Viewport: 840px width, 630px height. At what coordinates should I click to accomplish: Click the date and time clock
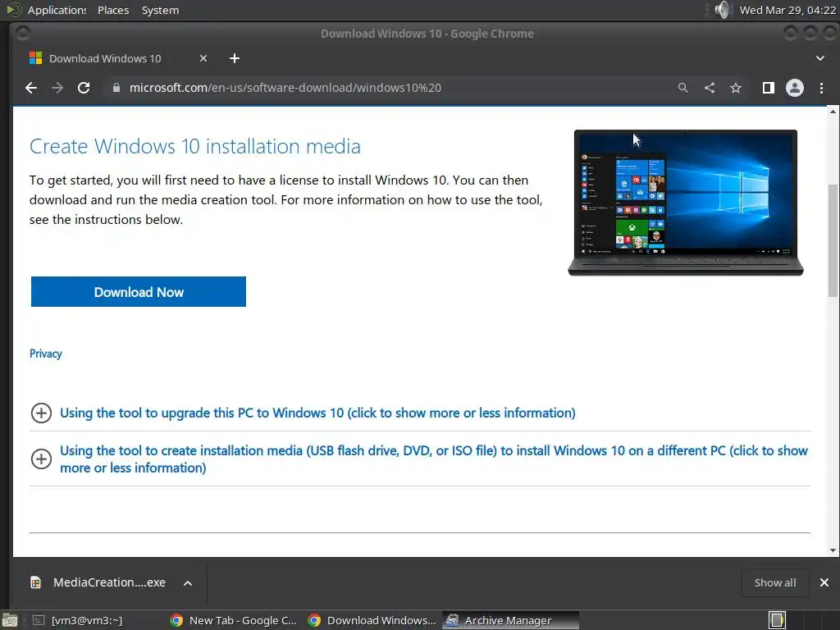(x=787, y=10)
